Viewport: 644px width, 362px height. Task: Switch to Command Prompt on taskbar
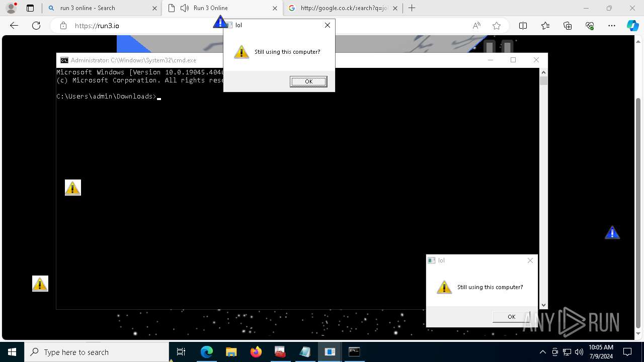tap(354, 352)
